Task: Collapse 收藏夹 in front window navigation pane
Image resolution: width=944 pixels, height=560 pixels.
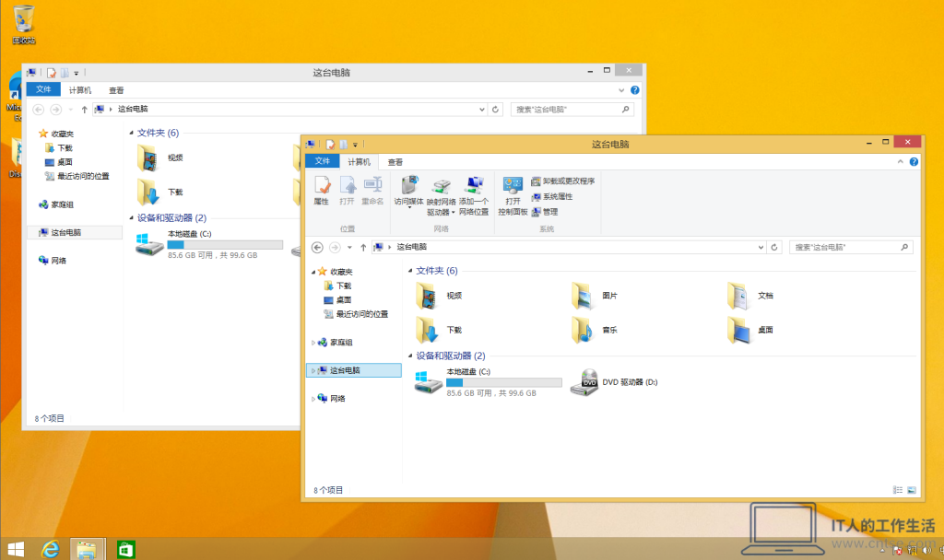Action: click(x=313, y=273)
